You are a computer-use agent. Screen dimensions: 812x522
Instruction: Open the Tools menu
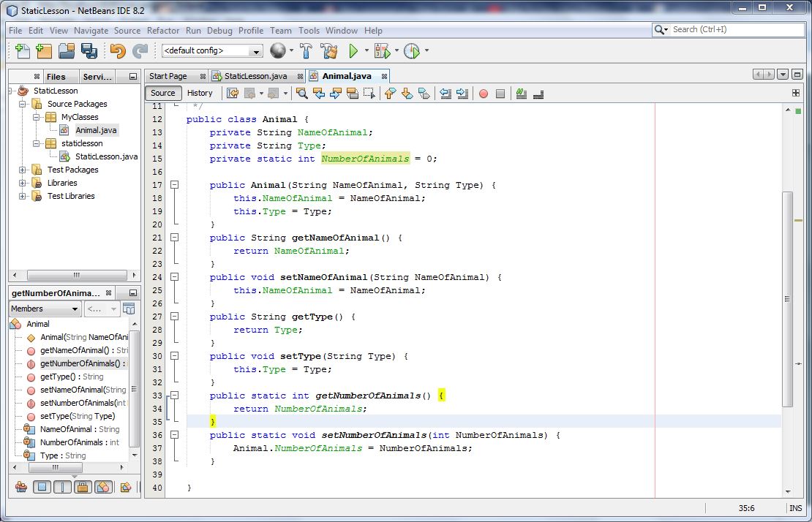[x=309, y=31]
